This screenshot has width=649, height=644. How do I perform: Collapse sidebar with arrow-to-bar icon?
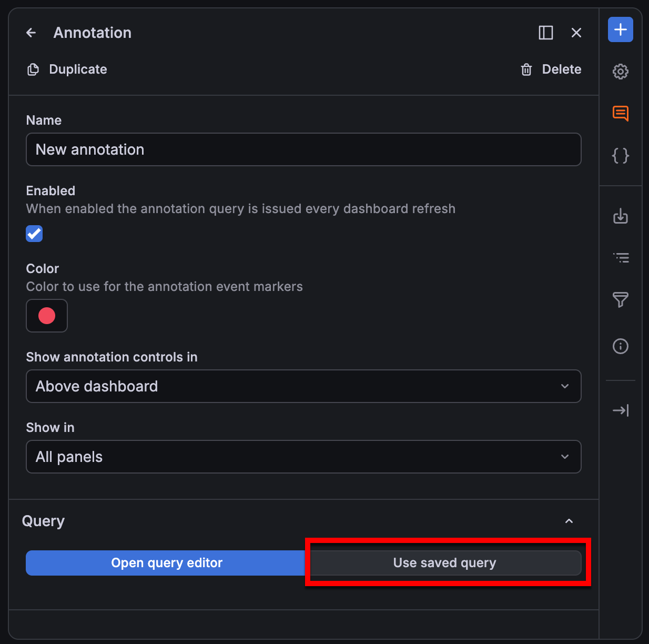pyautogui.click(x=621, y=410)
